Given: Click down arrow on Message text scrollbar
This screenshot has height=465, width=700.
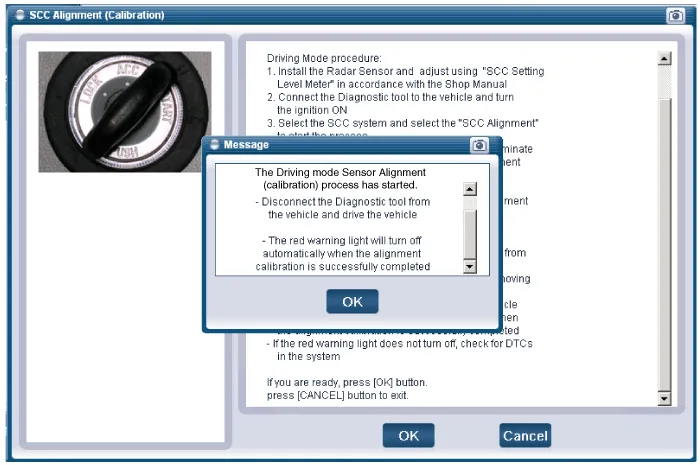Looking at the screenshot, I should (470, 267).
